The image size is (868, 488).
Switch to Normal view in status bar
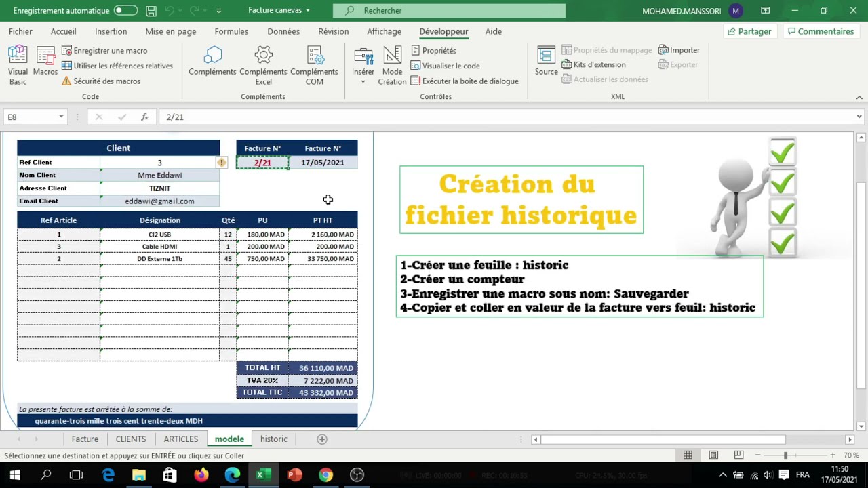688,455
